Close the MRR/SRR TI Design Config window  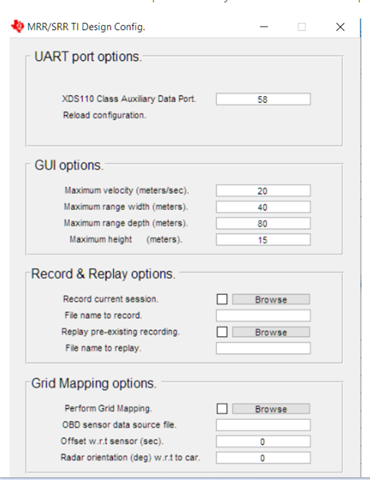click(x=340, y=27)
